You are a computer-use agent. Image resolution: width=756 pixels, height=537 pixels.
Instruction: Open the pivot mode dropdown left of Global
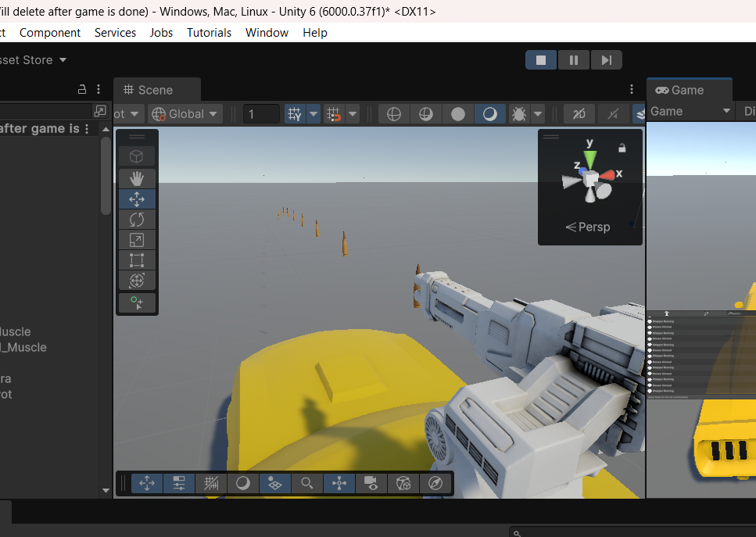tap(127, 114)
